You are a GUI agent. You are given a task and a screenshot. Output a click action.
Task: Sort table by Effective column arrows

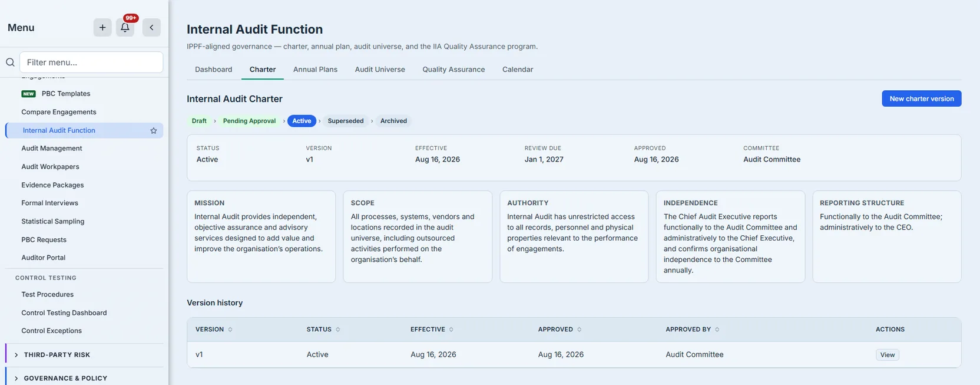(451, 330)
